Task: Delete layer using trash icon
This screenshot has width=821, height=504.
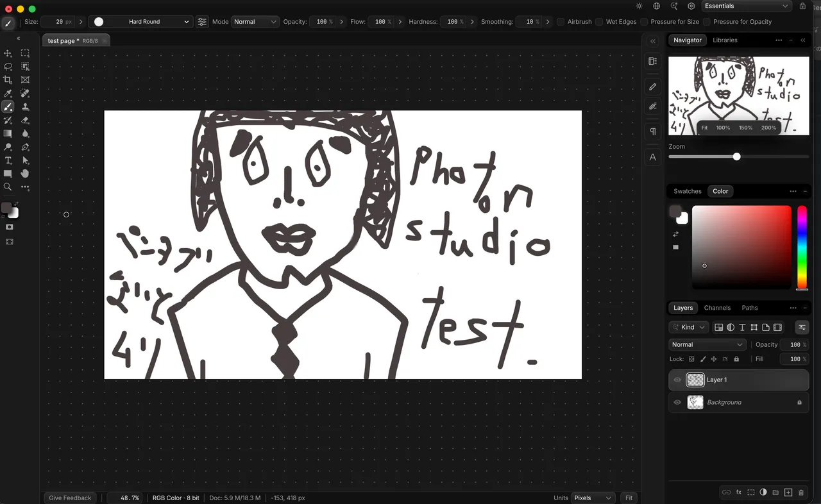Action: [801, 492]
